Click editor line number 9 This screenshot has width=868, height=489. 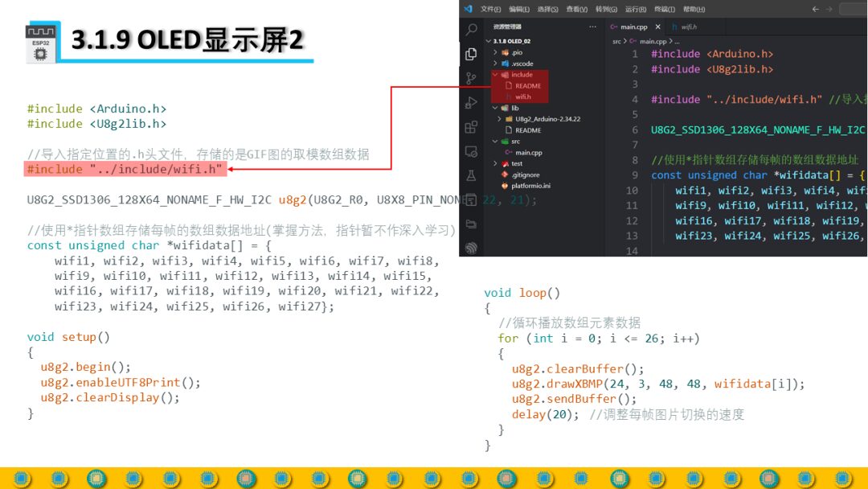point(635,175)
